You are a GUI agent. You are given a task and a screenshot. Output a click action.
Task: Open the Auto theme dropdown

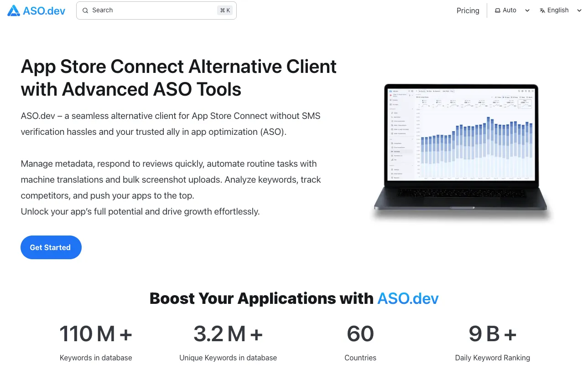click(x=512, y=10)
